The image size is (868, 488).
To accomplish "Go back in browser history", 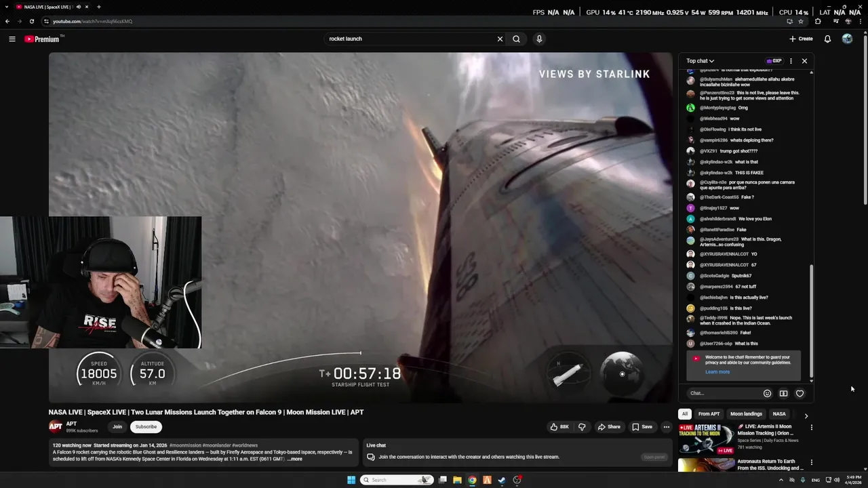I will [7, 21].
